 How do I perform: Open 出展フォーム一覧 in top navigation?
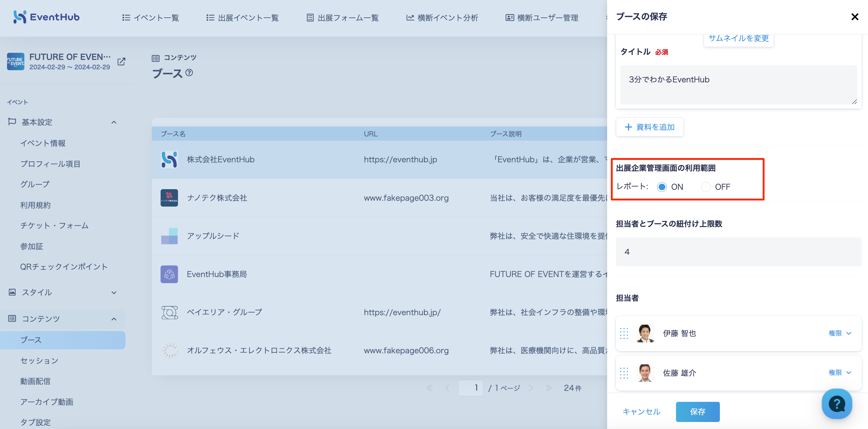(342, 17)
